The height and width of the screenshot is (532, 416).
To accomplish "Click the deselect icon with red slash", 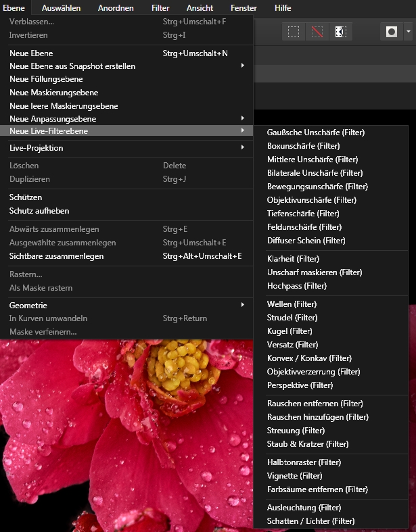I will (x=317, y=32).
